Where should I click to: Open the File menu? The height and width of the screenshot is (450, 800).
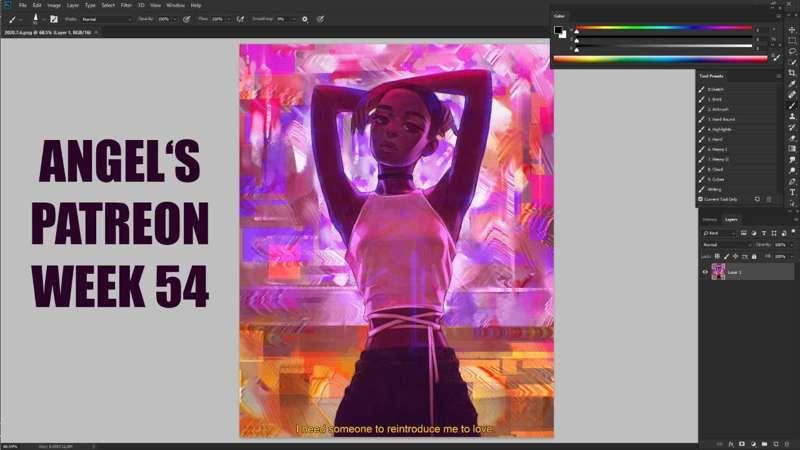pyautogui.click(x=22, y=5)
